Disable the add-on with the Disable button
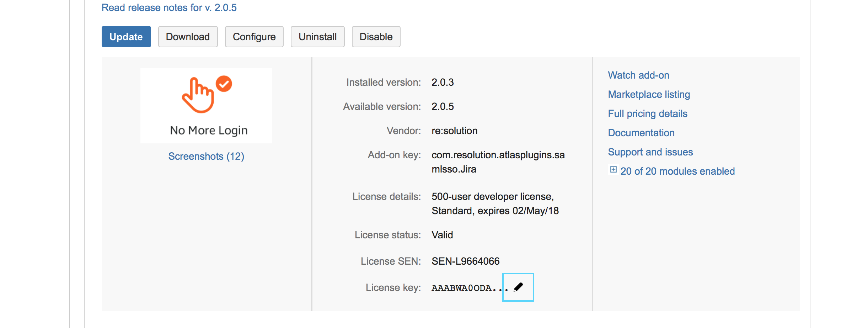This screenshot has width=868, height=328. tap(376, 37)
